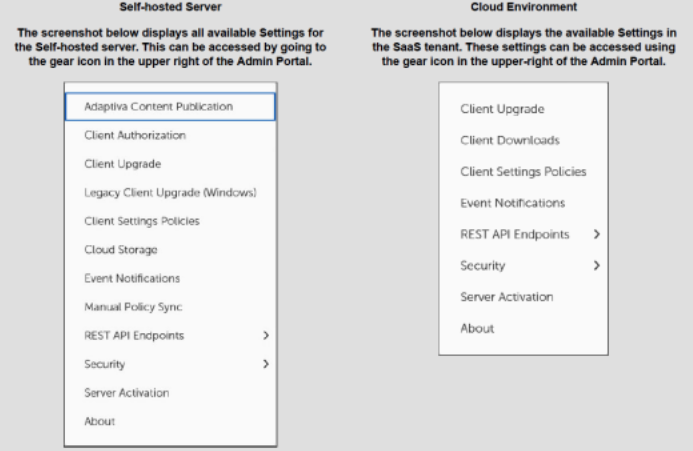Click About in self-hosted menu

click(x=100, y=422)
